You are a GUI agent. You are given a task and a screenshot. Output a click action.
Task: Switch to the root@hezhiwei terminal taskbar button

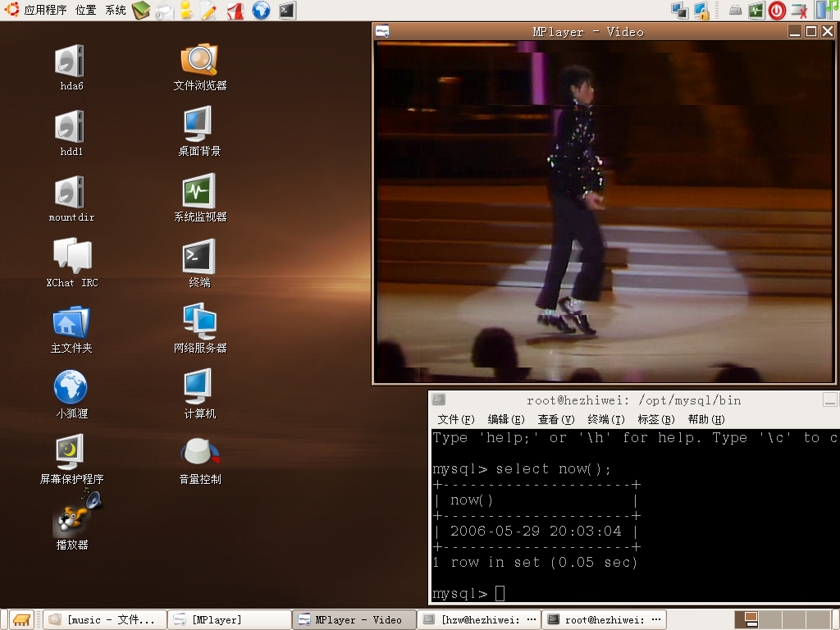click(604, 620)
